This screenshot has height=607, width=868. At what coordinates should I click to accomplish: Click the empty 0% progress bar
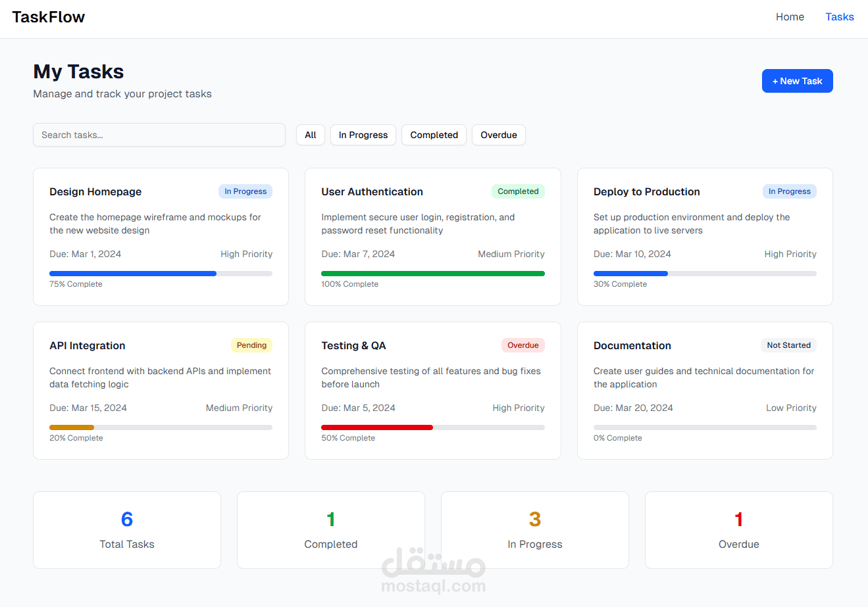[705, 427]
